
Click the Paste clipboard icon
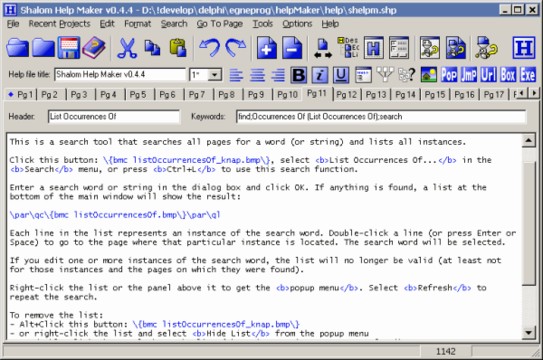(178, 48)
